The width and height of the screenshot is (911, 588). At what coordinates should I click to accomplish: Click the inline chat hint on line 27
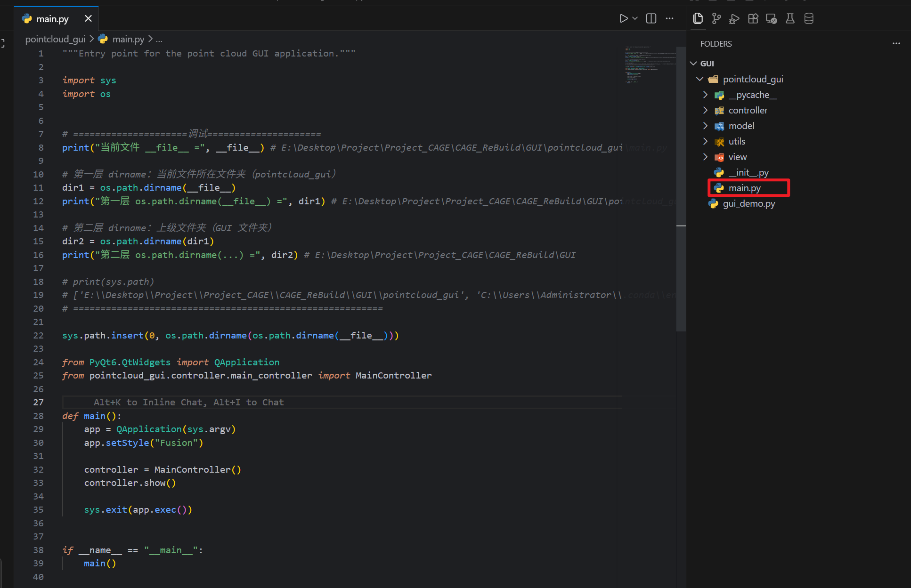click(x=189, y=402)
